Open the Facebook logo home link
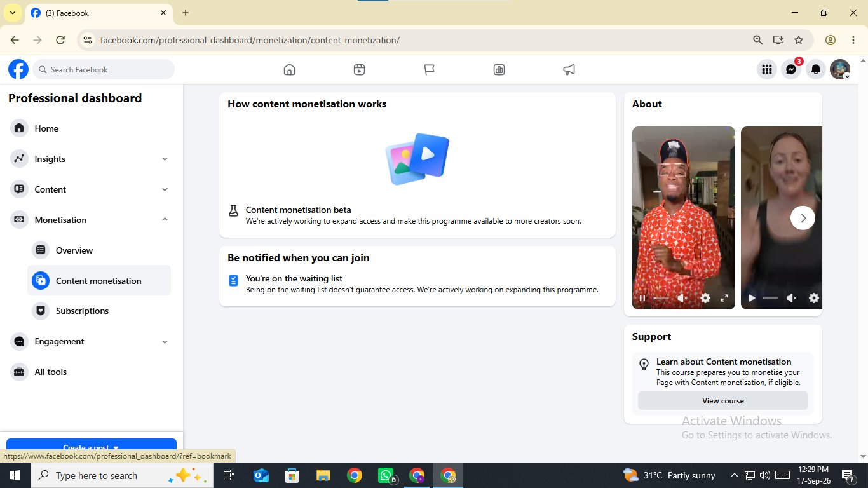The height and width of the screenshot is (488, 868). coord(18,69)
